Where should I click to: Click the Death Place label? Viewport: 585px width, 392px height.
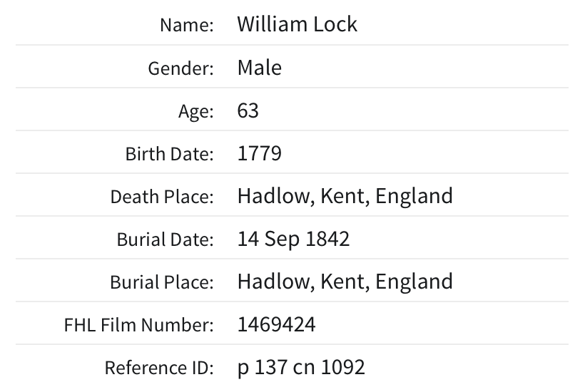(x=162, y=197)
